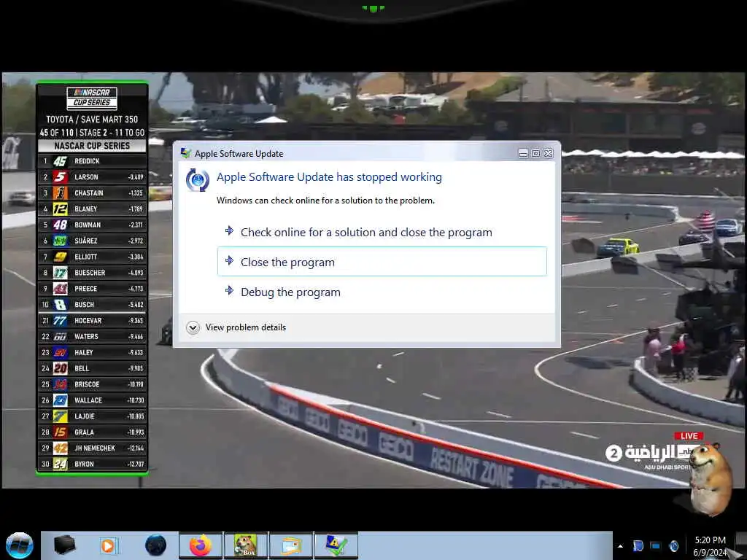Click CHASTAIN row in leaderboard
747x560 pixels.
tap(92, 192)
